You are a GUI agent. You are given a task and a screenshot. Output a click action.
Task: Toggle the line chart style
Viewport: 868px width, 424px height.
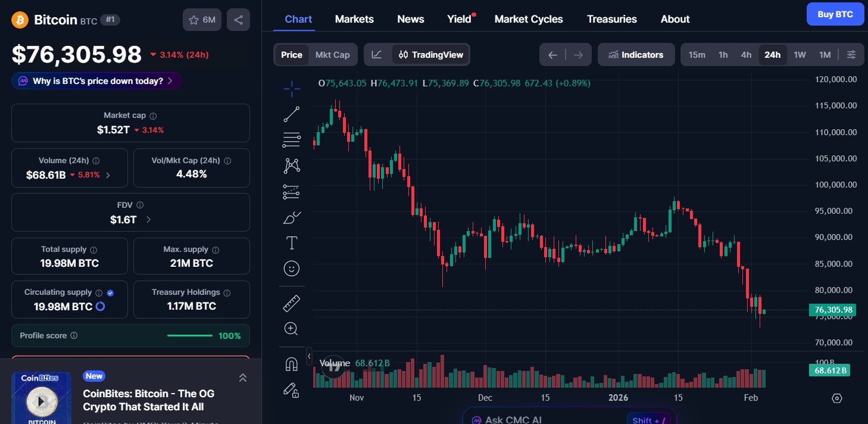point(376,54)
